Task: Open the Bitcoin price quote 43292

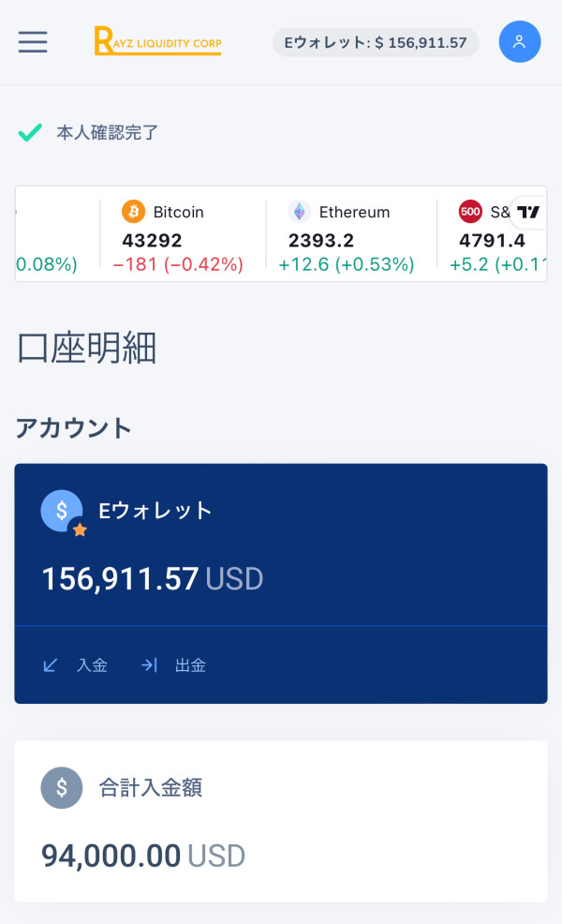Action: [x=152, y=241]
